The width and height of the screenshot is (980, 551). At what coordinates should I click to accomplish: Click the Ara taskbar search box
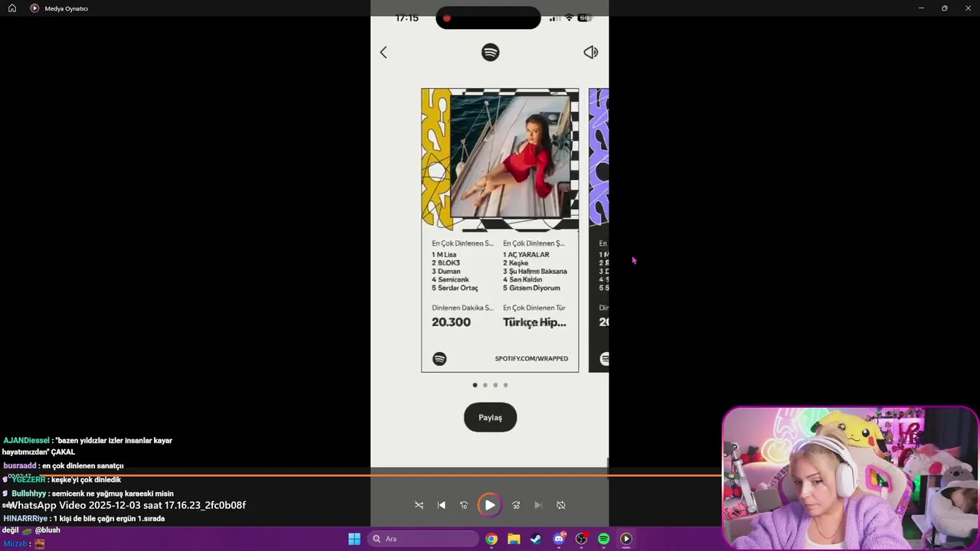[423, 539]
